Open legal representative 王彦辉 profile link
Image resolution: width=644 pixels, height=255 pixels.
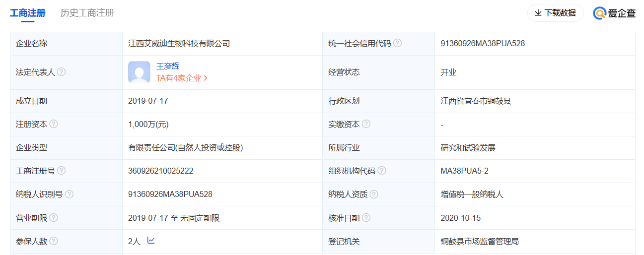[x=168, y=66]
